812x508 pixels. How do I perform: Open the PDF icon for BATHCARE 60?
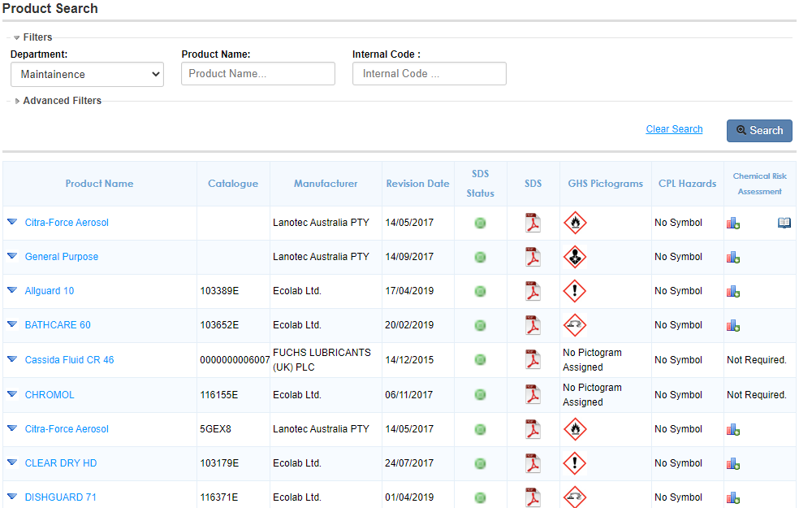pyautogui.click(x=533, y=325)
